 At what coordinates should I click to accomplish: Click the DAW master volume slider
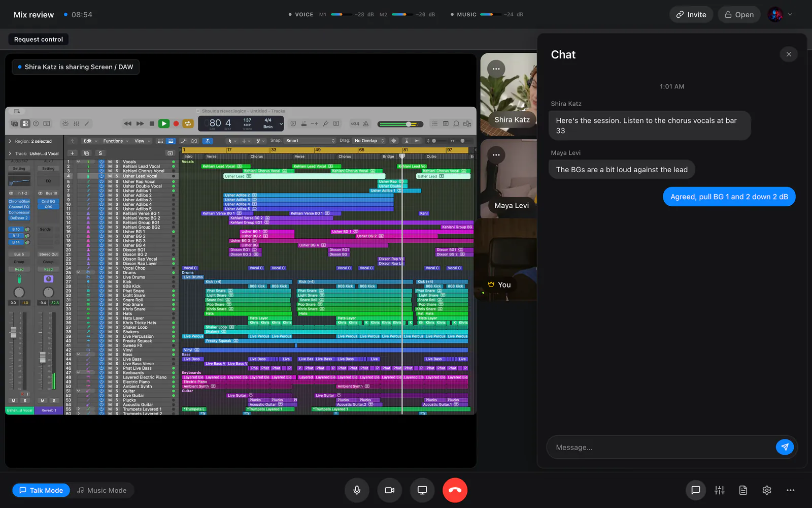[x=400, y=124]
